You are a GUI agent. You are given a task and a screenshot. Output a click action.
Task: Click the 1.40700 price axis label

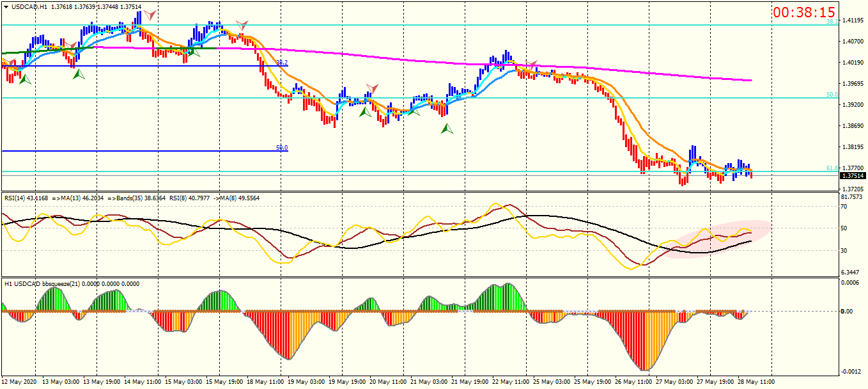(x=853, y=42)
